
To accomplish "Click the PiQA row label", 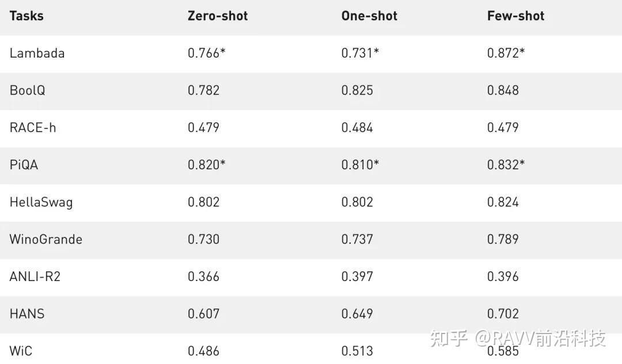I will (24, 165).
